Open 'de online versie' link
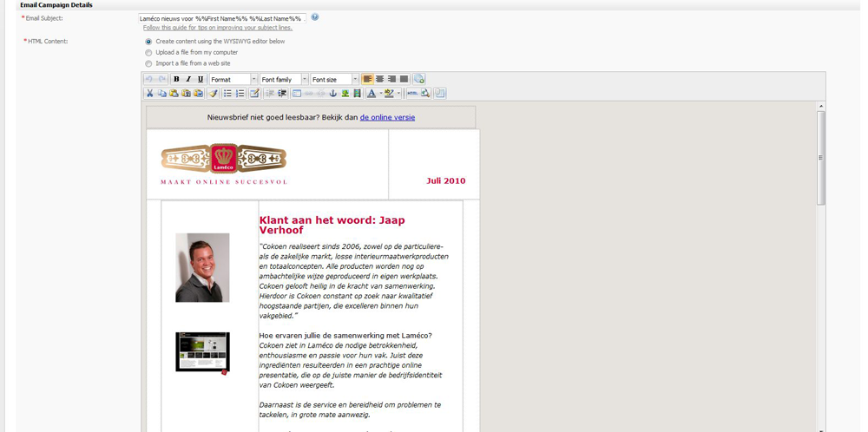The image size is (868, 432). tap(387, 117)
